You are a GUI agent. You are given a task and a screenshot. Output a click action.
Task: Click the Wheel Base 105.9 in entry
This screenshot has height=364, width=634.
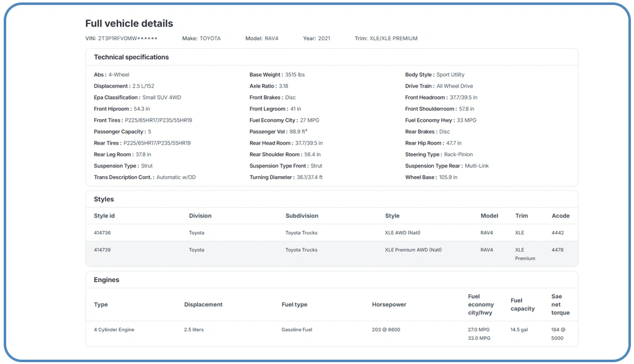pyautogui.click(x=431, y=177)
